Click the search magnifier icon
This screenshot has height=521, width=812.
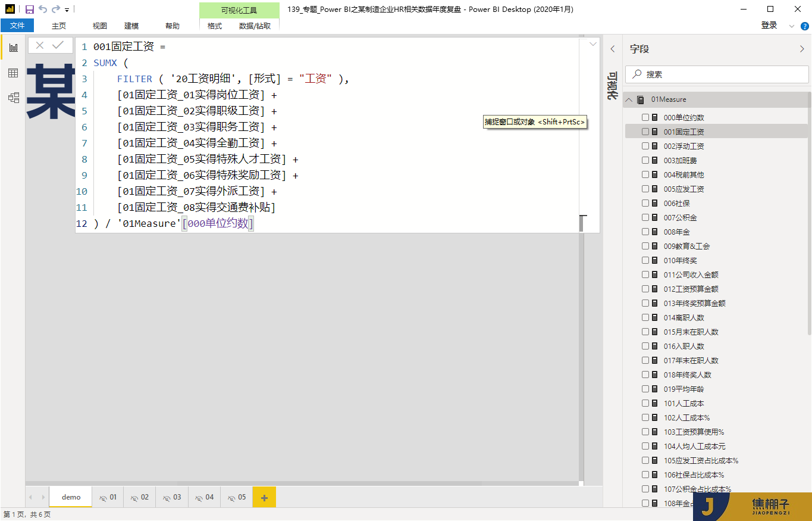[x=637, y=74]
